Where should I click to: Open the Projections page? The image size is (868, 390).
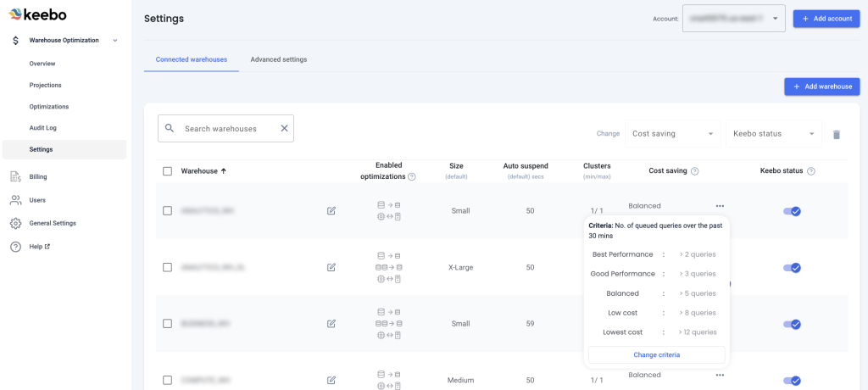pos(46,86)
